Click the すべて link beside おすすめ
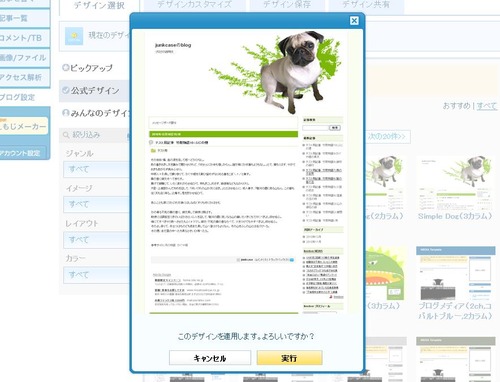500x382 pixels. pyautogui.click(x=486, y=106)
